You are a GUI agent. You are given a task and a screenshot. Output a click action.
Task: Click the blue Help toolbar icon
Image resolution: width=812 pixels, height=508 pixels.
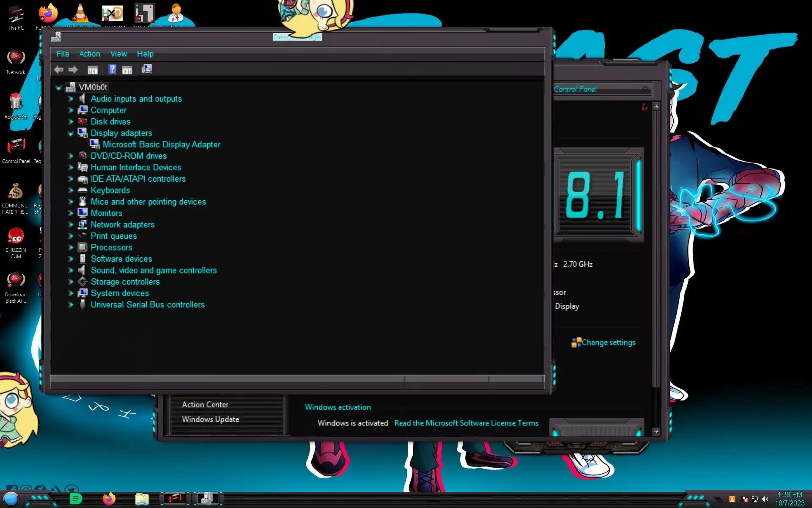pos(112,69)
